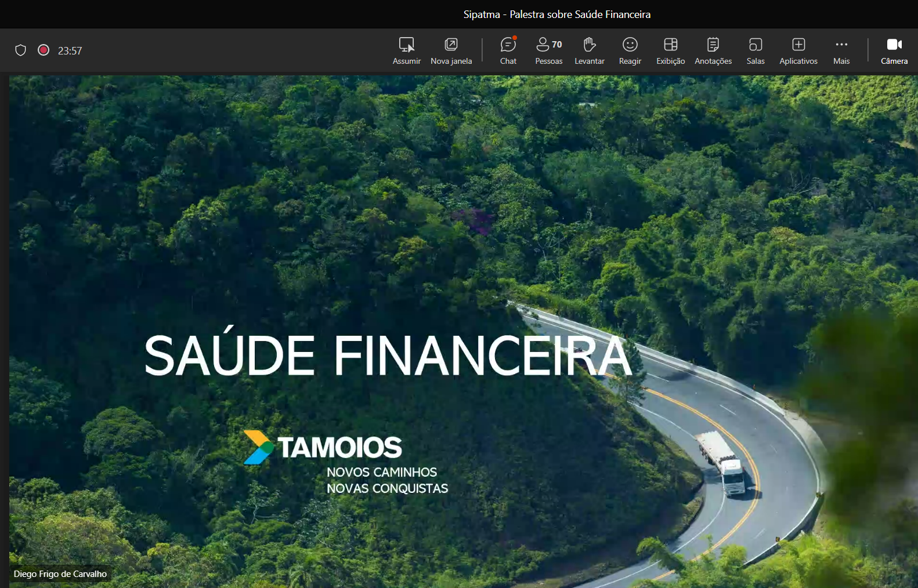Expand the Mais more-options menu
This screenshot has height=588, width=918.
(841, 51)
